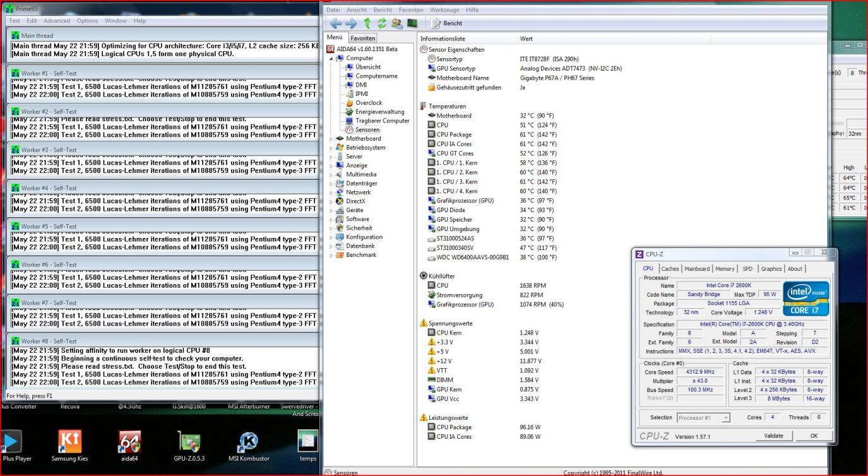Open the aida64 desktop shortcut

[129, 446]
